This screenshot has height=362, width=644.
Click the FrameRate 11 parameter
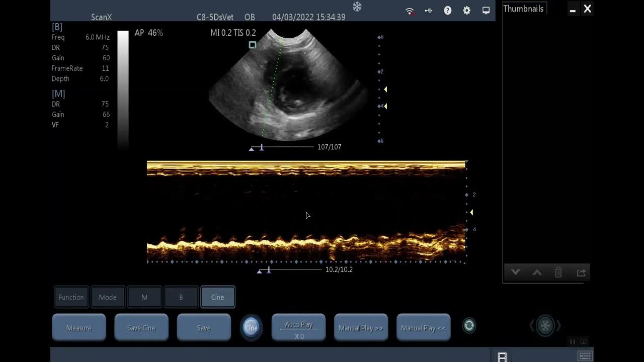pyautogui.click(x=80, y=68)
